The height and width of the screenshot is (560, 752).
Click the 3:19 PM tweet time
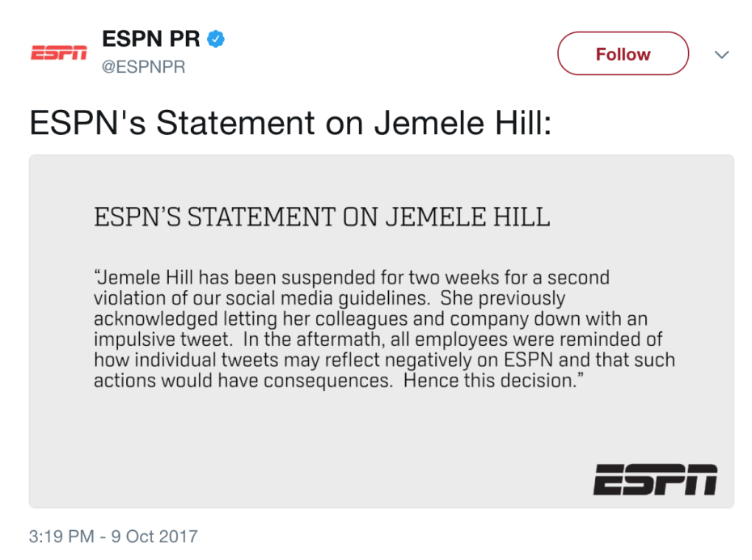tap(61, 537)
